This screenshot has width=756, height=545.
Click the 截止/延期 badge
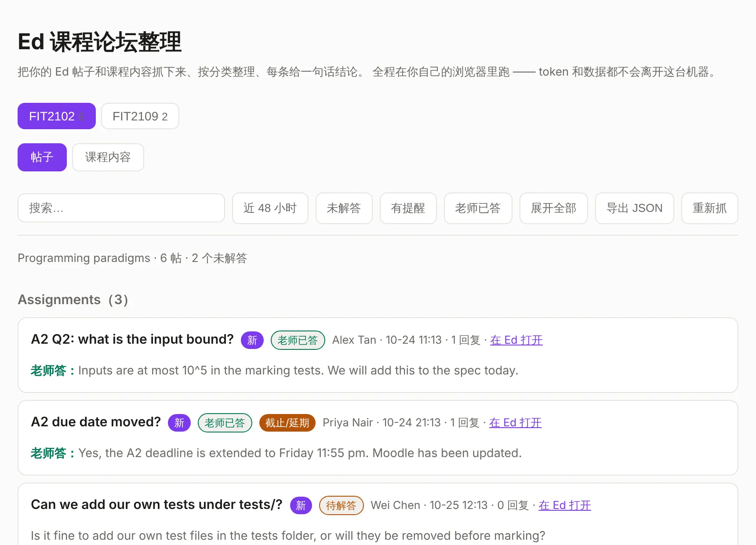coord(287,423)
